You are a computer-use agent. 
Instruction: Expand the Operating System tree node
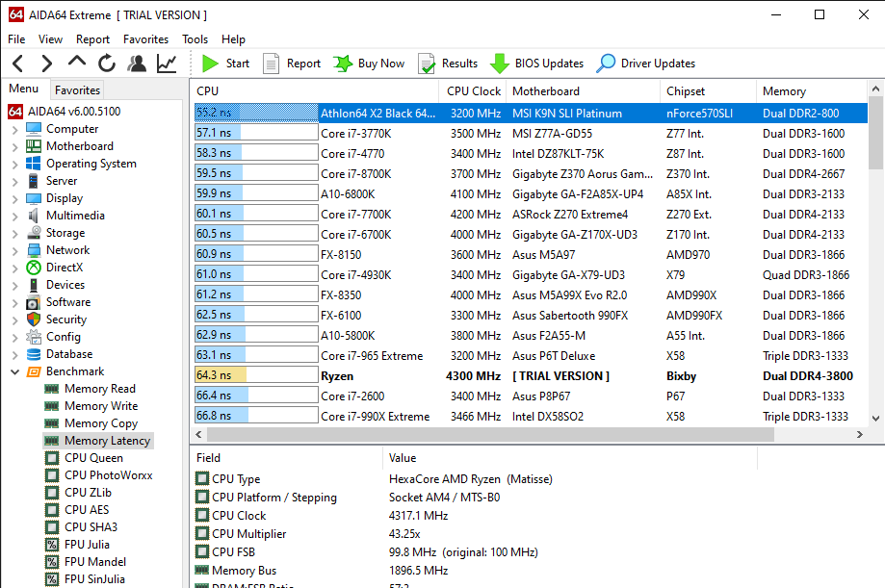click(x=15, y=165)
